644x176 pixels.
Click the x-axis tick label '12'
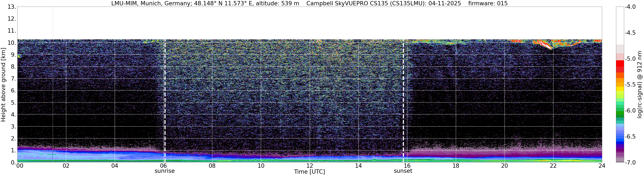(310, 166)
